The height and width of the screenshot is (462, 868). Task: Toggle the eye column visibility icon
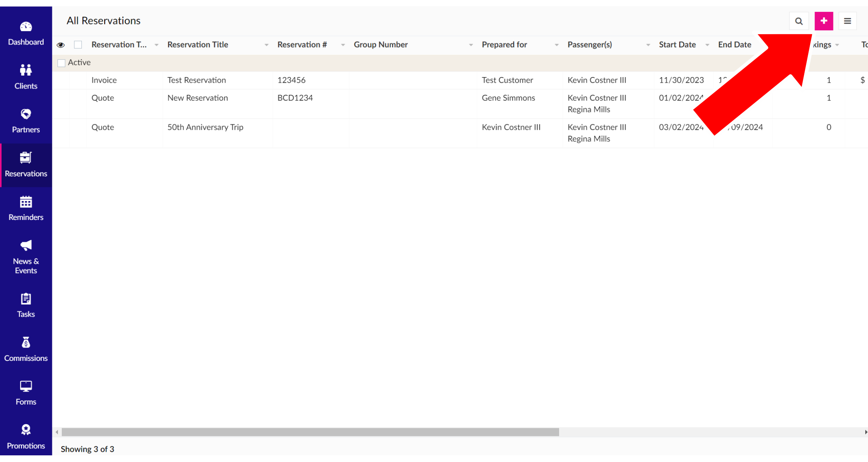coord(61,45)
